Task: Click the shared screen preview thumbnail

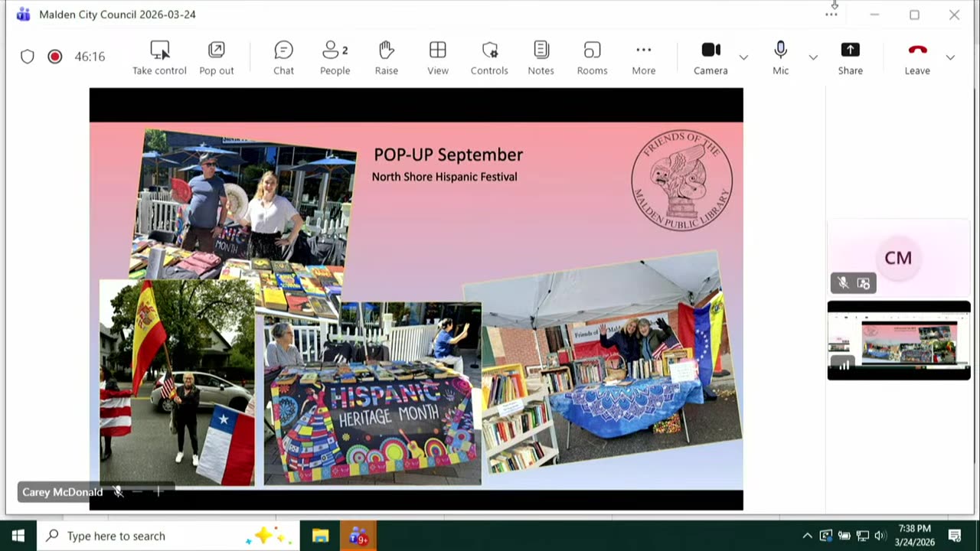Action: (899, 341)
